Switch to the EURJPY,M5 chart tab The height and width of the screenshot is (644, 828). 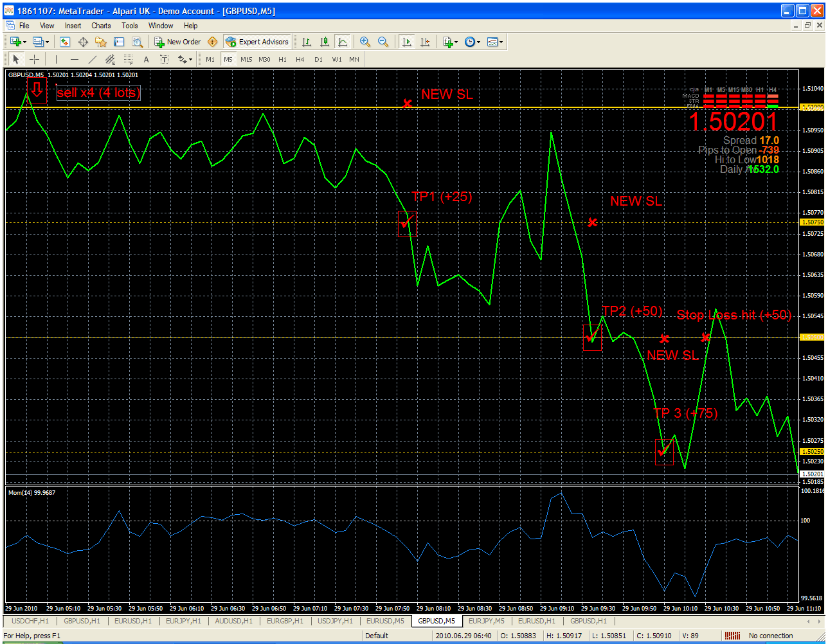pyautogui.click(x=487, y=621)
